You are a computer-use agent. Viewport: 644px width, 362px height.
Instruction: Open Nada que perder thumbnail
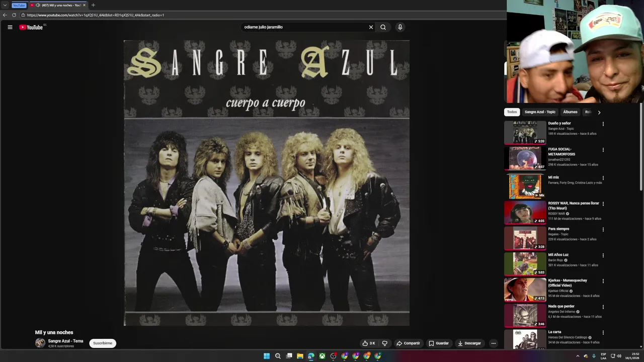[x=525, y=316]
